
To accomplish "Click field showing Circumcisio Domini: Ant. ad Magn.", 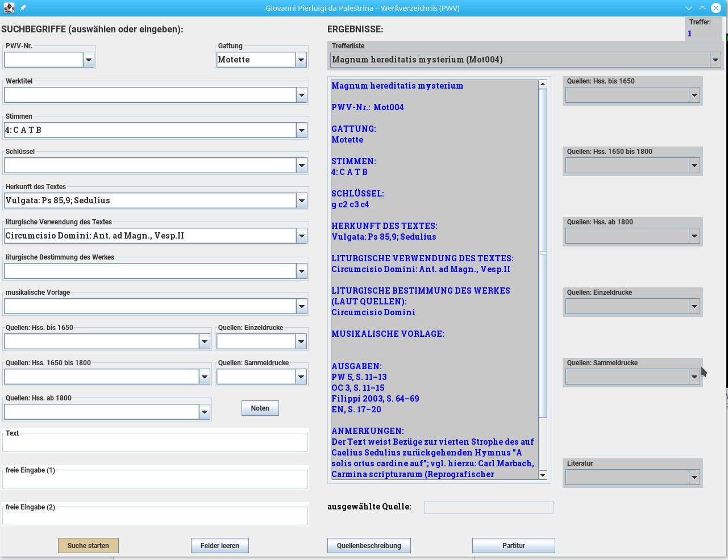I will [x=151, y=236].
